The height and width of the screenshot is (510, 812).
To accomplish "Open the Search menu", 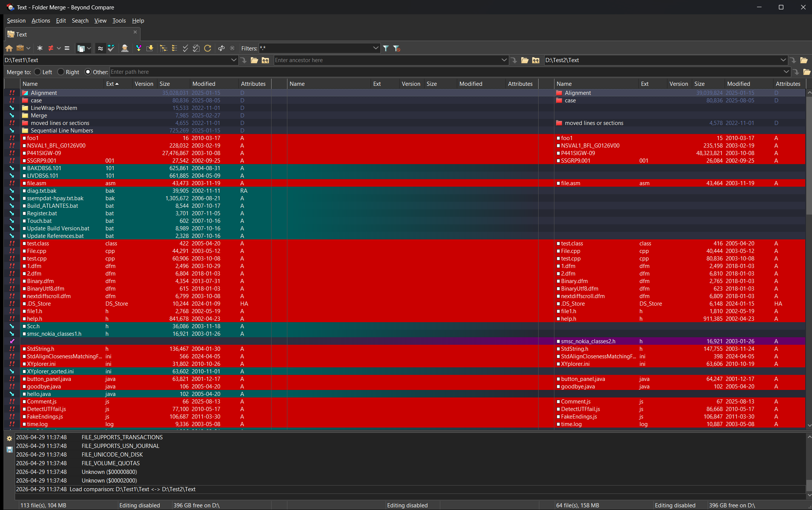I will (80, 21).
